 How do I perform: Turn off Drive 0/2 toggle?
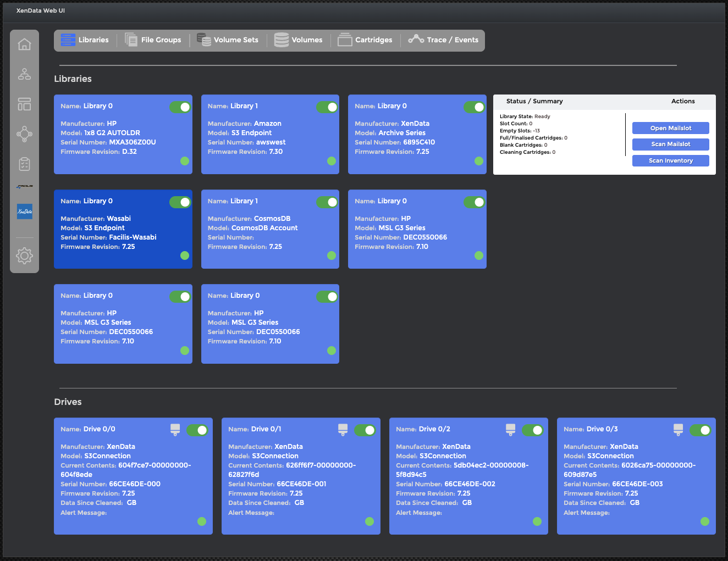click(533, 430)
